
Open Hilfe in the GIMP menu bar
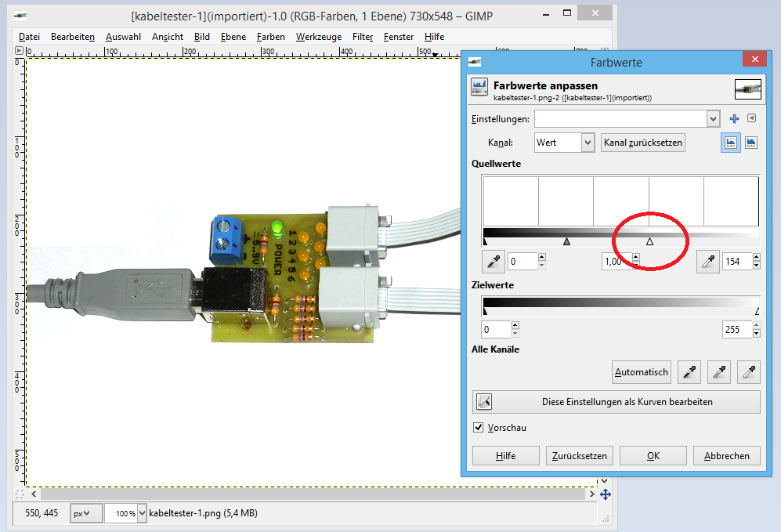[x=434, y=37]
